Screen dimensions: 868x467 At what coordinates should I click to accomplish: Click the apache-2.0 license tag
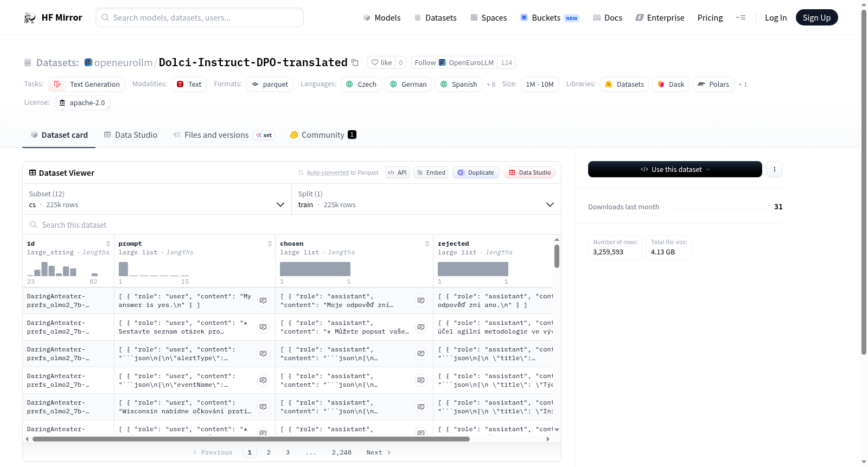[82, 103]
